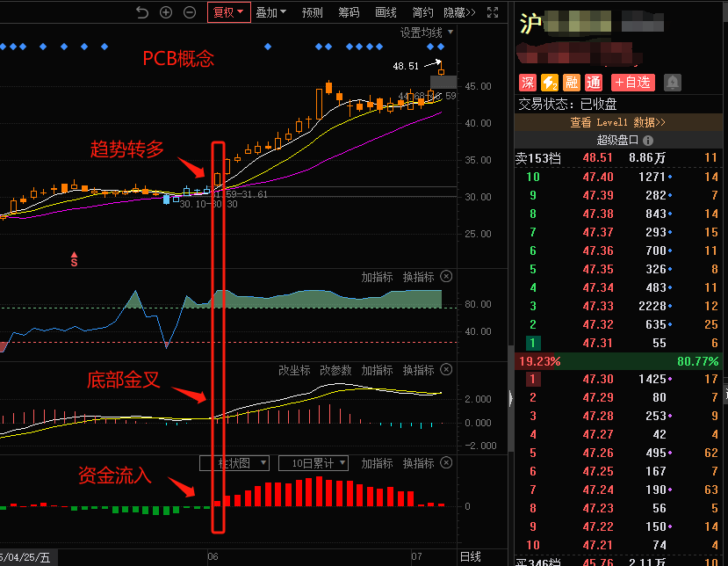The height and width of the screenshot is (566, 728).
Task: Click 改参数 in the MACD panel
Action: click(335, 370)
